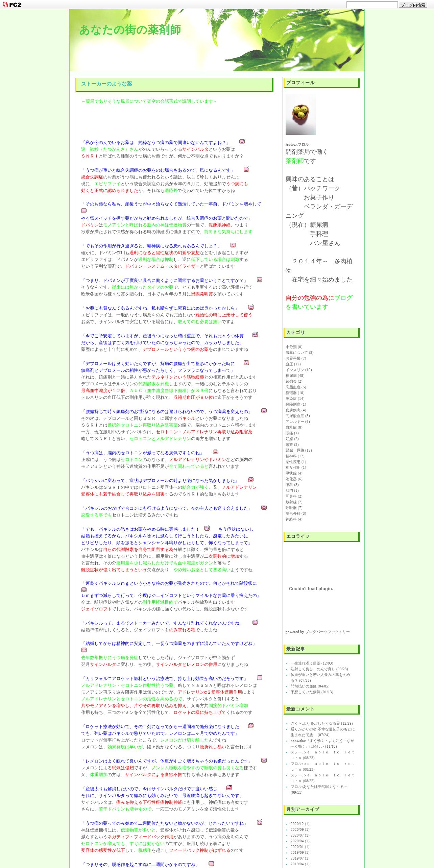Open category お薬手帳 (7)
Viewport: 434px width, 868px height.
coord(296,358)
